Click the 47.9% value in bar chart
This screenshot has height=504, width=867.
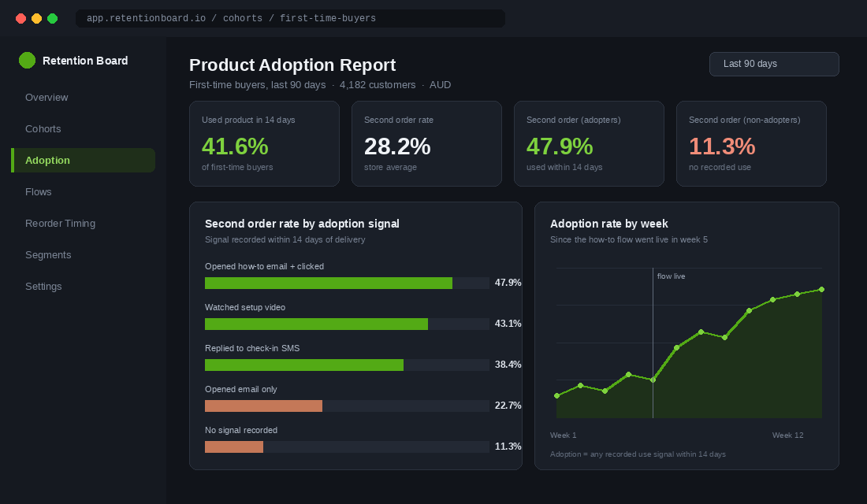click(x=508, y=283)
